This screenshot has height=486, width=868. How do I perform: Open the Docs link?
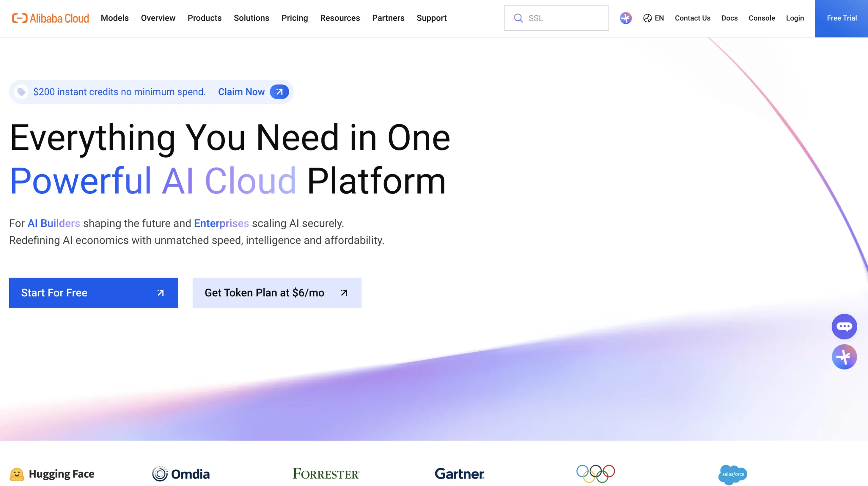tap(729, 18)
